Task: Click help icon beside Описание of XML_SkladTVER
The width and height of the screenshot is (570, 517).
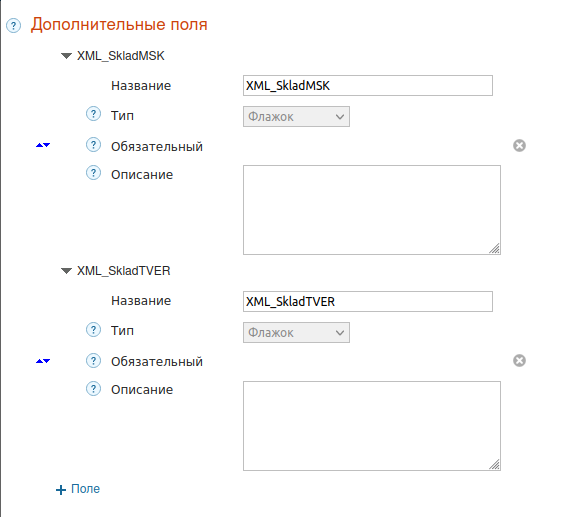Action: click(x=93, y=388)
